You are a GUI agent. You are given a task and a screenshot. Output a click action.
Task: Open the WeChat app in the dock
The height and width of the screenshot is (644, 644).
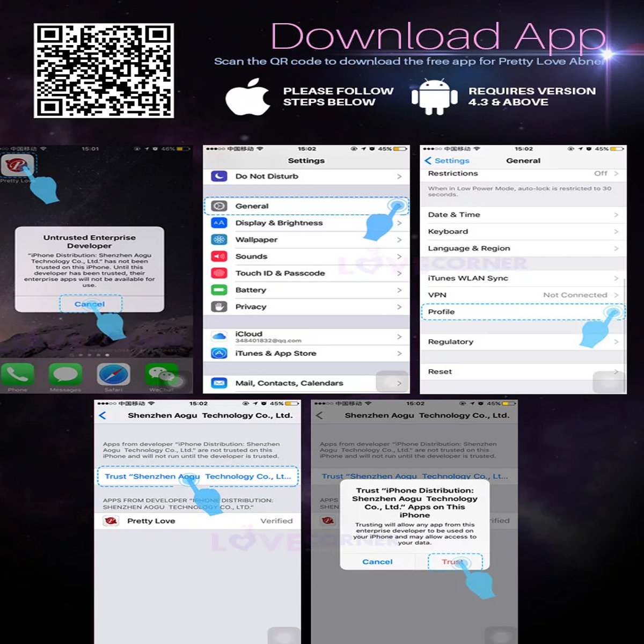coord(161,374)
